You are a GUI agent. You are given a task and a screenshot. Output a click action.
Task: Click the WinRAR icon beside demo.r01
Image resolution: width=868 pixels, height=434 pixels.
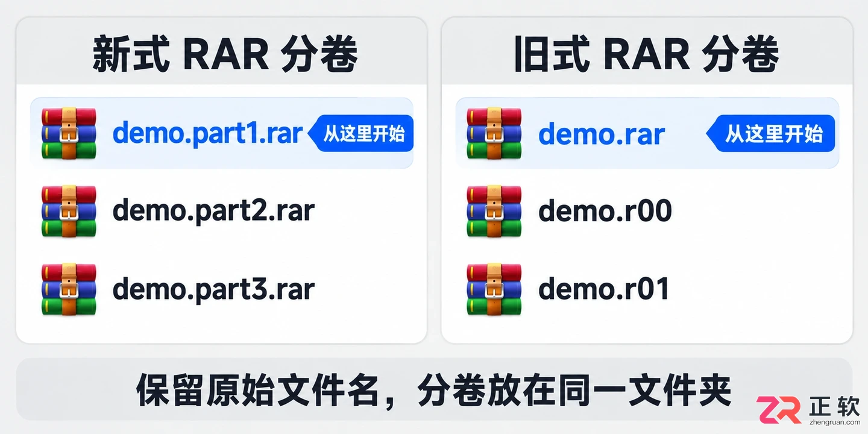point(494,289)
